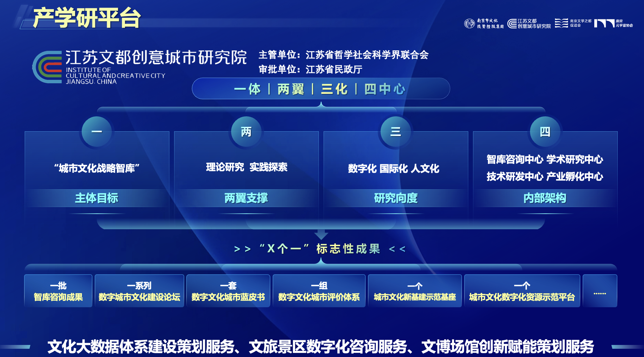Image resolution: width=644 pixels, height=357 pixels.
Task: Click the 江苏文都创意城市研究院 institute name
Action: [156, 57]
